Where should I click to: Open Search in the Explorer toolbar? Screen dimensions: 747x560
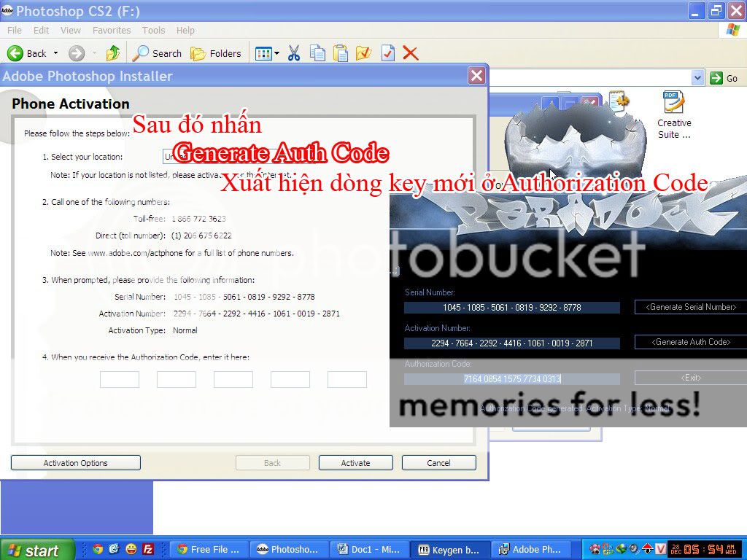[158, 53]
